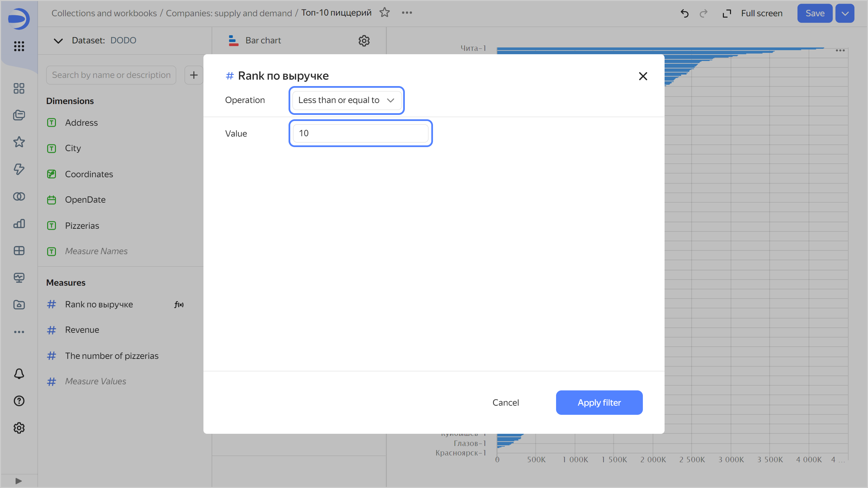Cancel the filter dialog
The image size is (868, 488).
(506, 403)
